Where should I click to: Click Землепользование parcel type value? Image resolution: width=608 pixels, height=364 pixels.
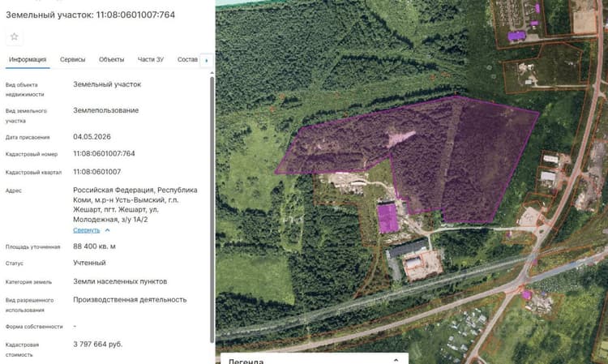point(106,110)
